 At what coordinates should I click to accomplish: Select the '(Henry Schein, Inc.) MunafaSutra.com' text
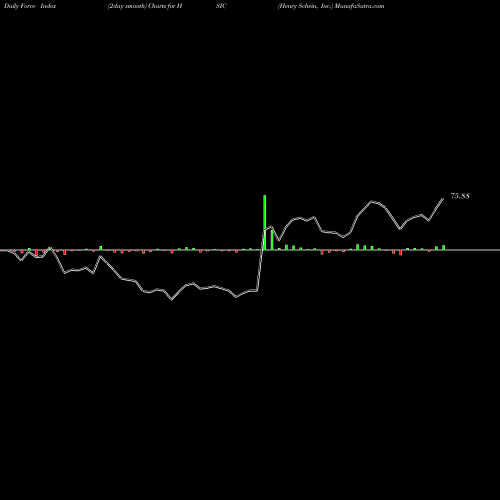click(331, 6)
